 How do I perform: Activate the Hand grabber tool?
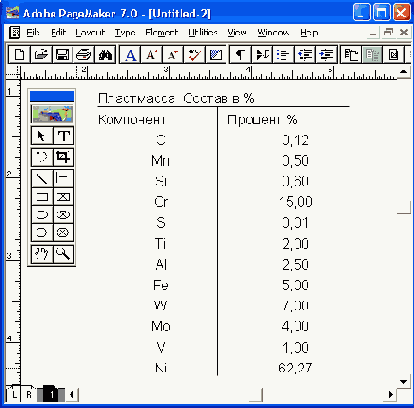[x=42, y=254]
